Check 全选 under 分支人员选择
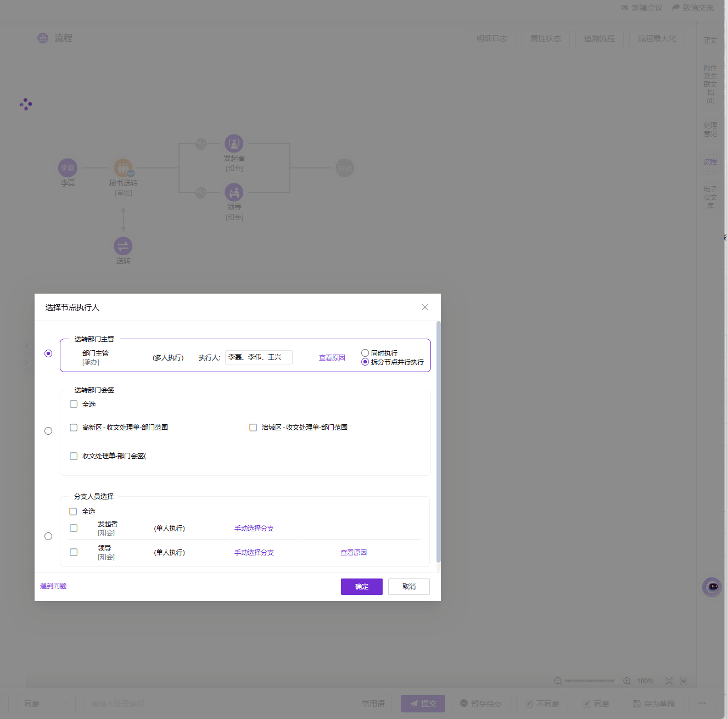This screenshot has width=728, height=719. click(x=73, y=512)
